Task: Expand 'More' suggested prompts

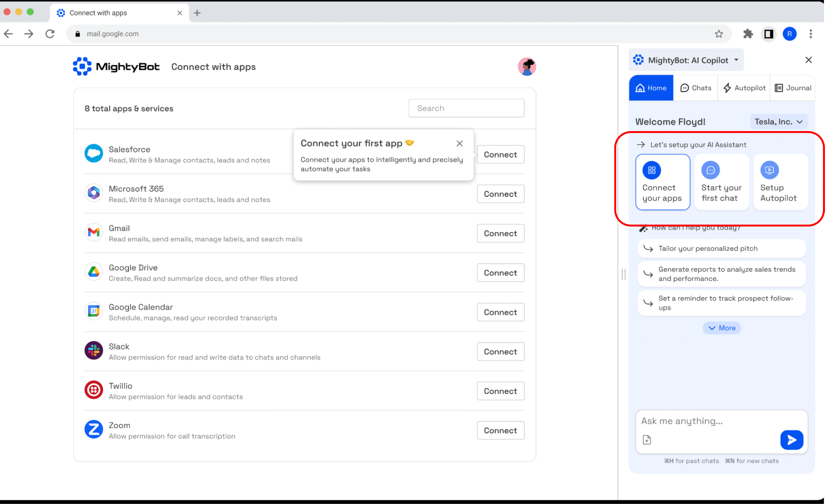Action: tap(722, 328)
